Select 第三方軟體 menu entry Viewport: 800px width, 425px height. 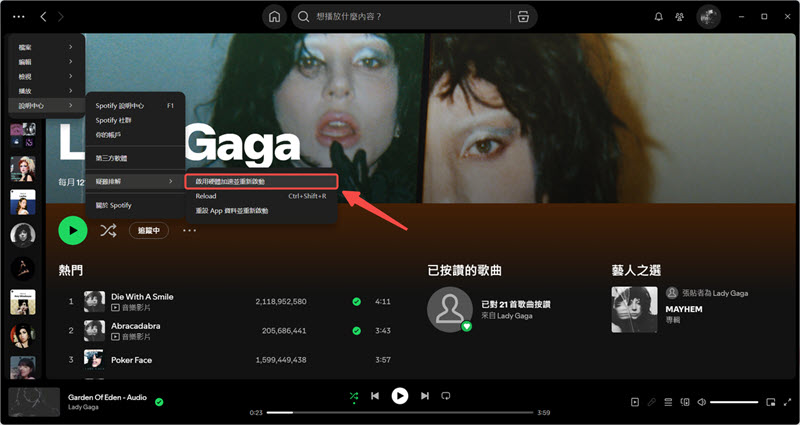click(135, 158)
